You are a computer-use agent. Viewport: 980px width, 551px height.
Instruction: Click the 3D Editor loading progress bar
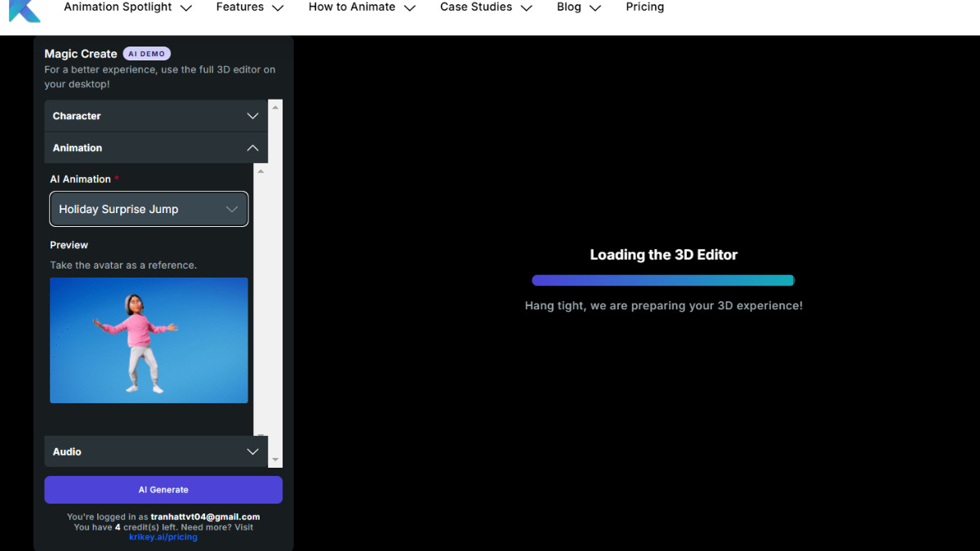[662, 280]
